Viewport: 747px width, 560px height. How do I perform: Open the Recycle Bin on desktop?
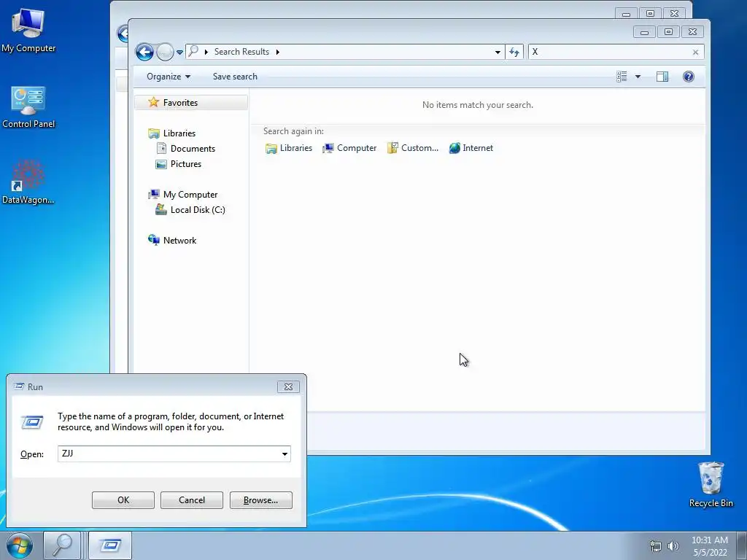tap(711, 484)
